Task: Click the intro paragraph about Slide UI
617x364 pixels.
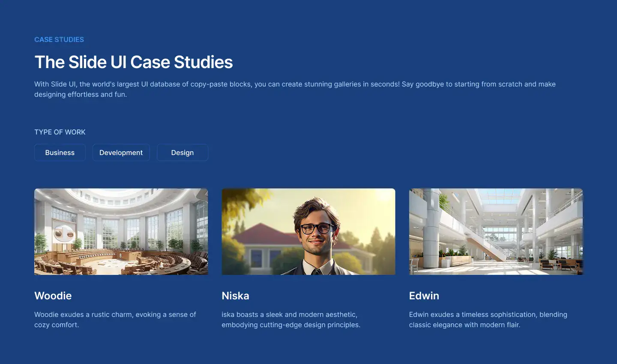Action: coord(295,89)
